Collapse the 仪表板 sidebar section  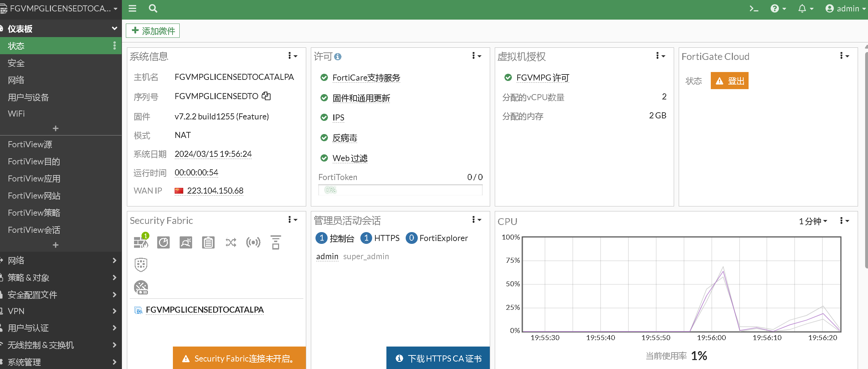[114, 29]
